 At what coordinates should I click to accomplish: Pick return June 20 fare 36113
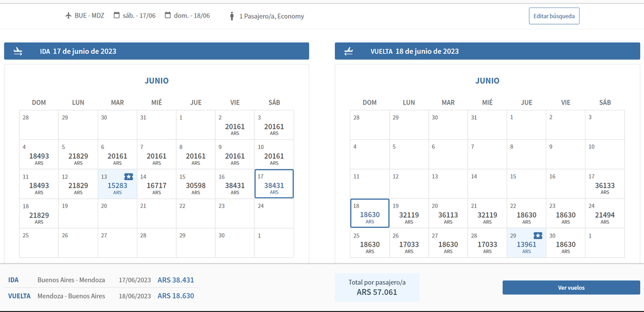tap(448, 214)
